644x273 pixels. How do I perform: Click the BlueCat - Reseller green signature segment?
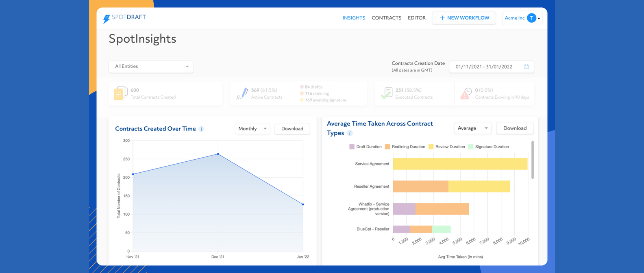tap(442, 229)
